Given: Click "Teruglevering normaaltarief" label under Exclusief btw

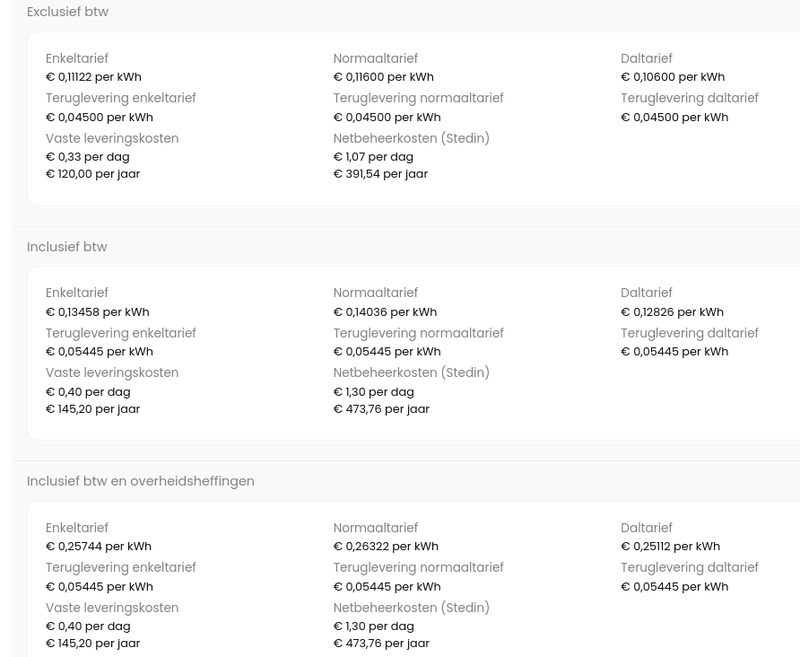Looking at the screenshot, I should [418, 98].
